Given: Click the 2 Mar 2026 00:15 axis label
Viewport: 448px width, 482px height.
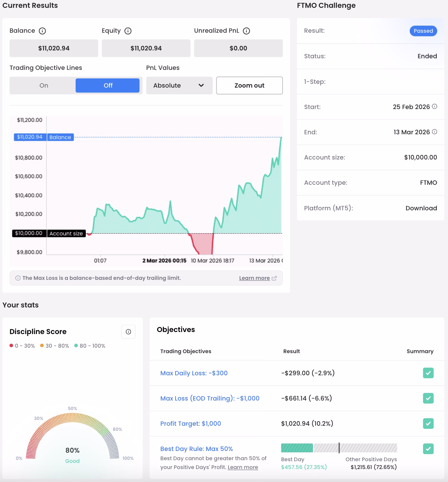Looking at the screenshot, I should pyautogui.click(x=164, y=261).
